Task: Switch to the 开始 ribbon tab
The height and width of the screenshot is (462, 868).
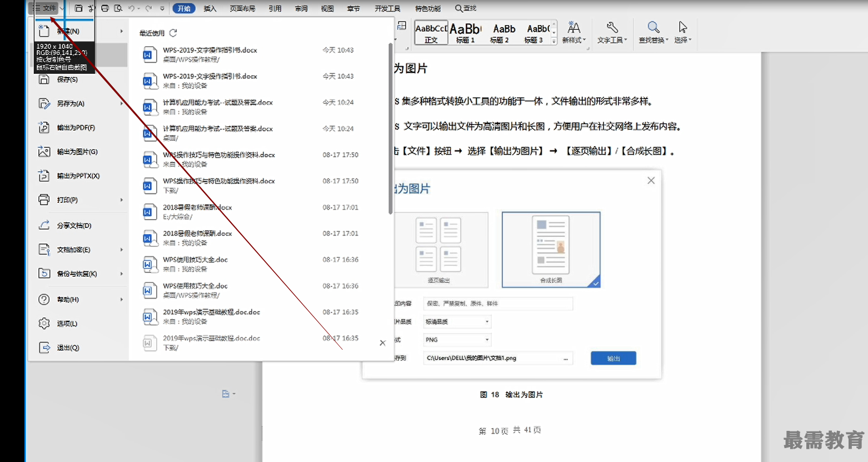Action: pos(184,8)
